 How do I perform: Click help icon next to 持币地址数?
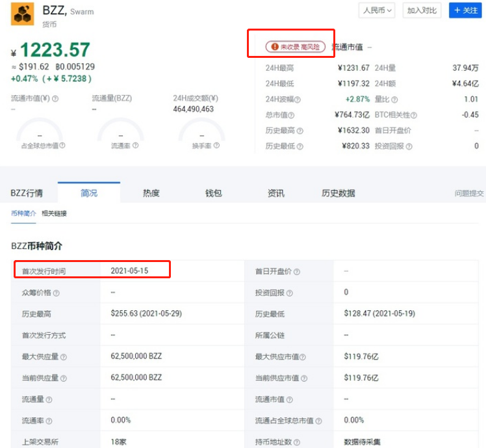click(294, 442)
